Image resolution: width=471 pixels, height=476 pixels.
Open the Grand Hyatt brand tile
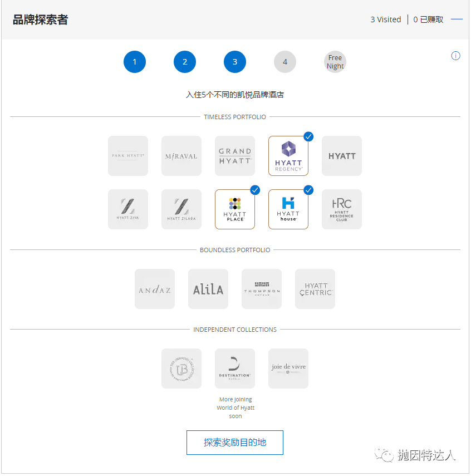pos(235,156)
